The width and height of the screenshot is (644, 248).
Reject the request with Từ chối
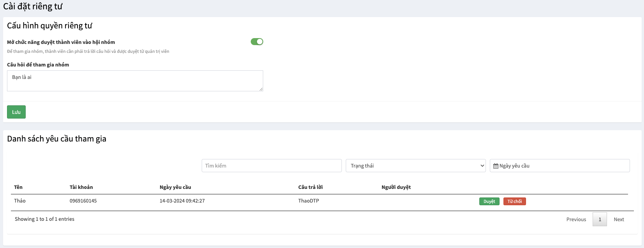(x=514, y=201)
